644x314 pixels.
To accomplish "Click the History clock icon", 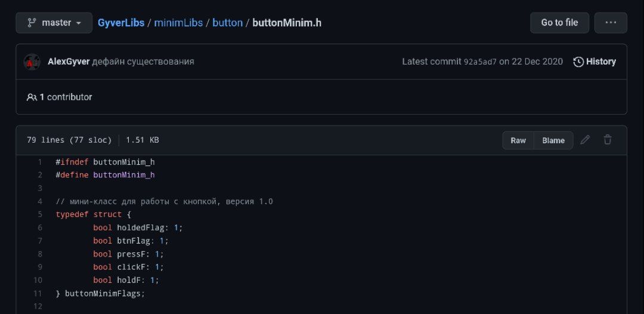I will [x=578, y=61].
